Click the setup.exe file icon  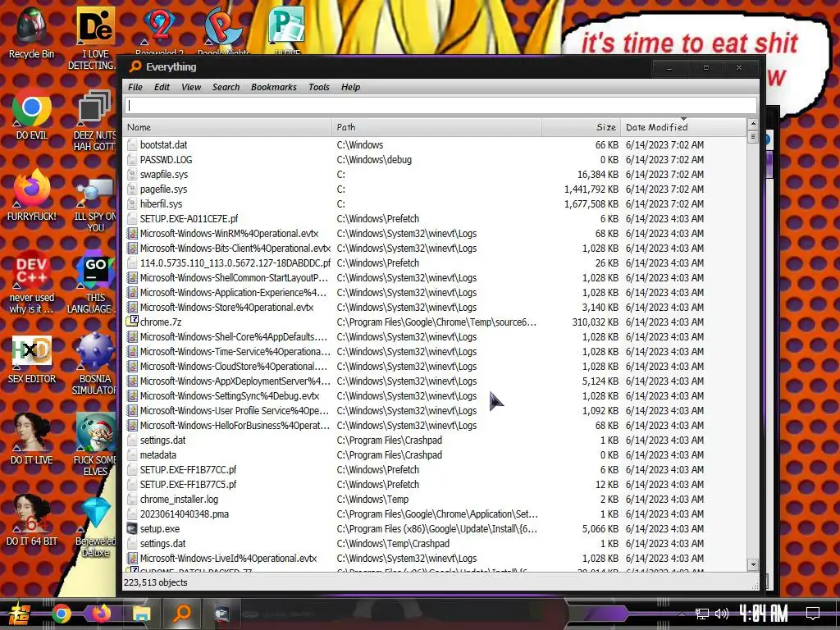coord(132,528)
